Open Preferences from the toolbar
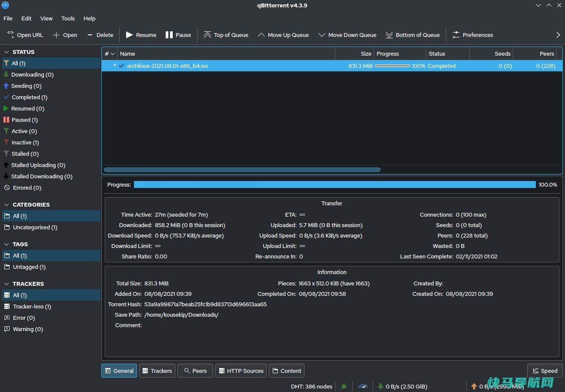 click(473, 35)
